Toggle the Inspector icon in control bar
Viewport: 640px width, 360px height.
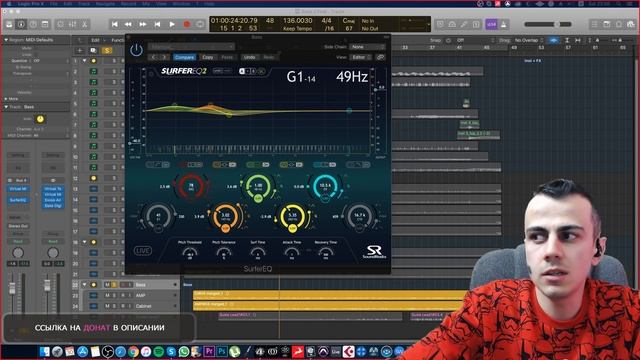pyautogui.click(x=21, y=24)
